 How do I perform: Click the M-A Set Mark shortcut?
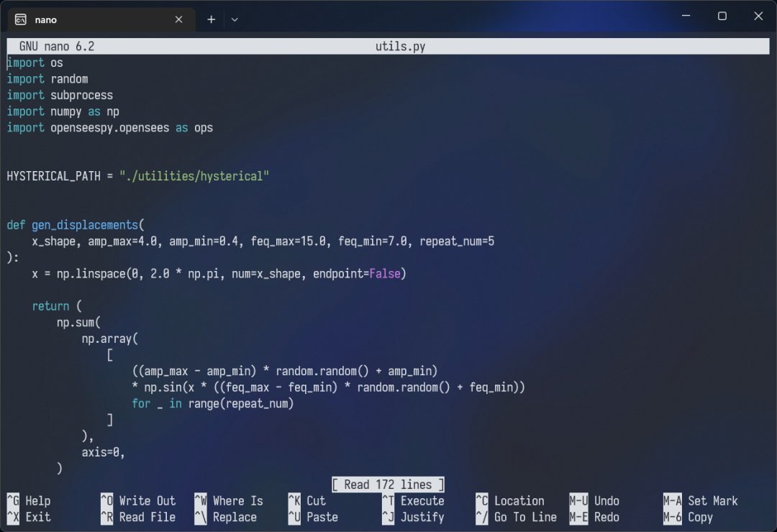(701, 501)
